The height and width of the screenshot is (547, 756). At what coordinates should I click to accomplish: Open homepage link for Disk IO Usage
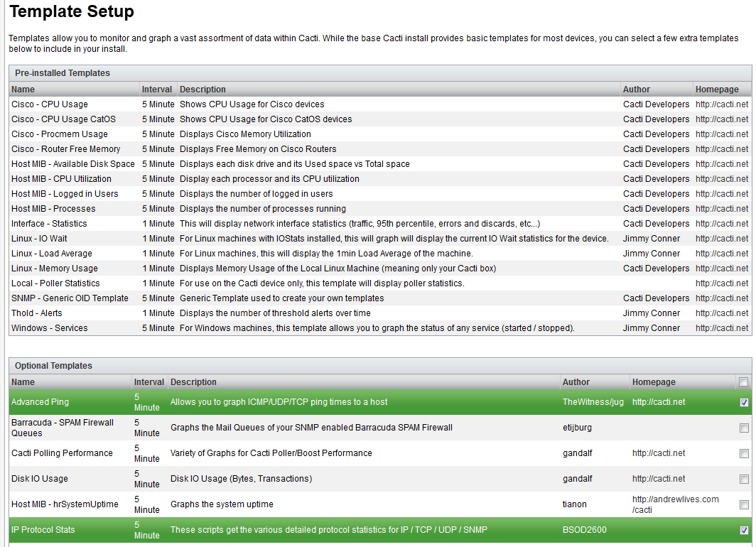click(x=659, y=479)
